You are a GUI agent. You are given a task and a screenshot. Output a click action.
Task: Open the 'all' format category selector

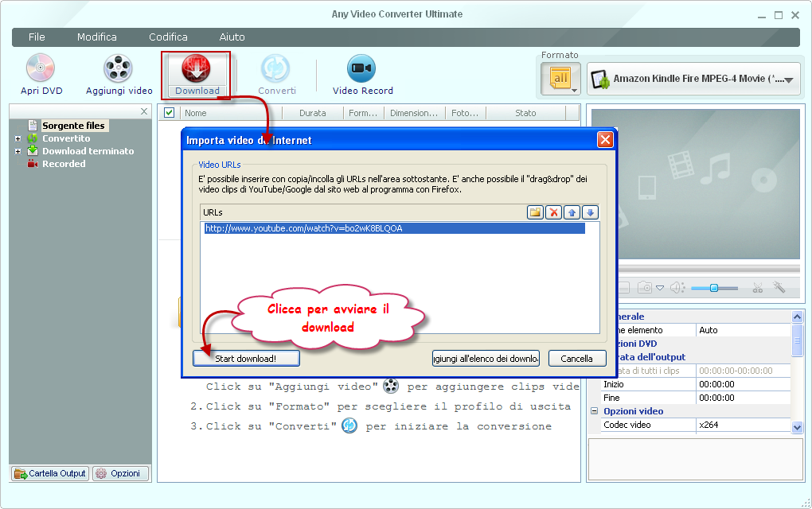click(x=561, y=80)
